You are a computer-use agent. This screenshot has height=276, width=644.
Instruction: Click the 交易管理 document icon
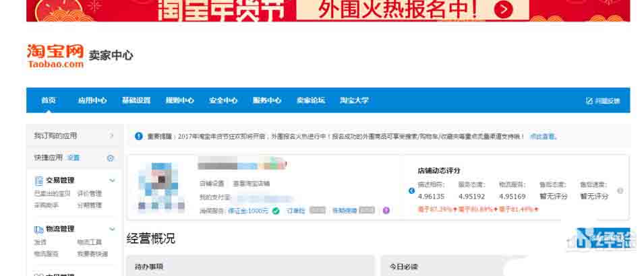(39, 180)
